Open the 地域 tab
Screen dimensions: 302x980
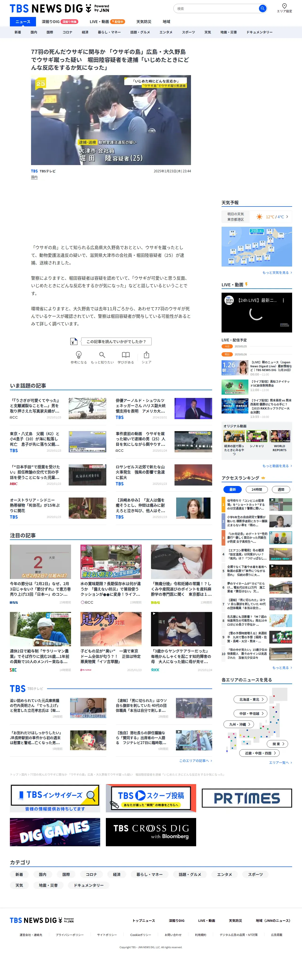[x=166, y=22]
